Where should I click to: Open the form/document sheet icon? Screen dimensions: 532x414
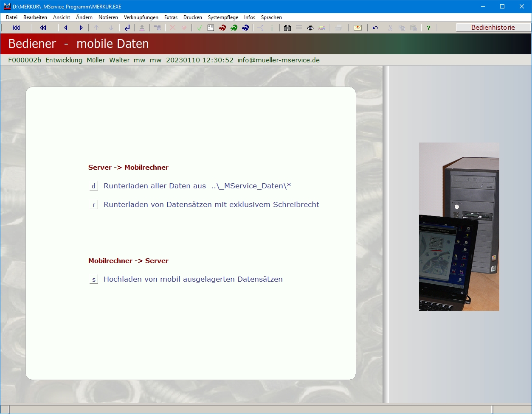(x=211, y=28)
